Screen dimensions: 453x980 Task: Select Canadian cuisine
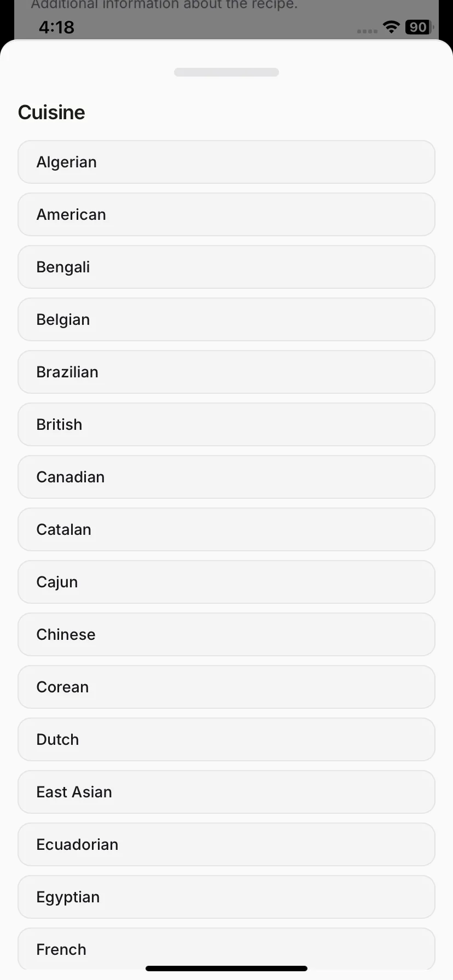coord(226,477)
